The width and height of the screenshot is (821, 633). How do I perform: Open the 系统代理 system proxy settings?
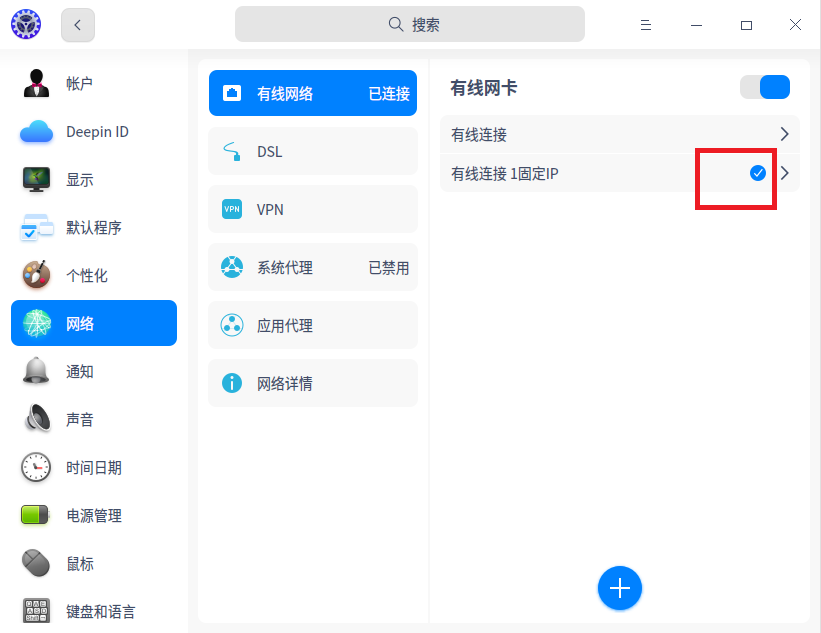pos(312,267)
